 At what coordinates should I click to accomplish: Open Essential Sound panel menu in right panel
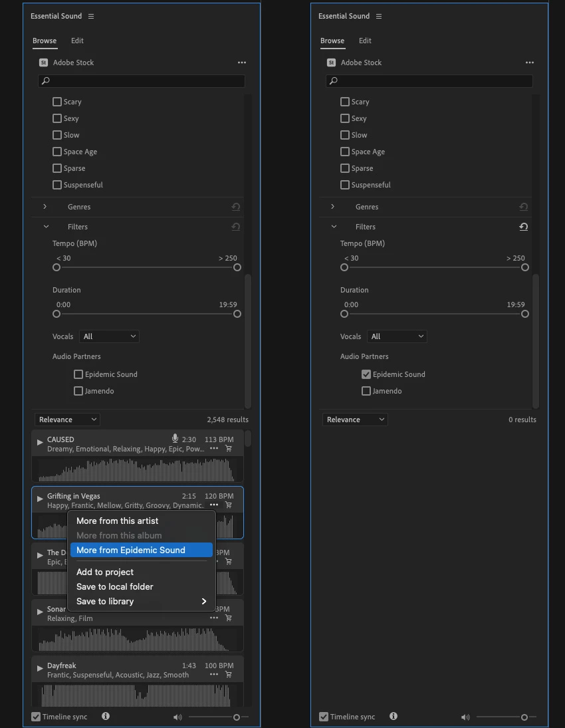(x=379, y=16)
